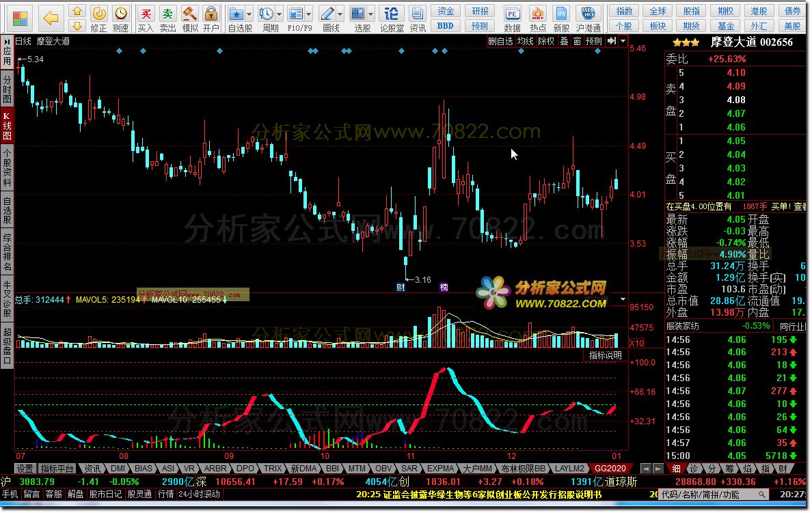Click the 资金 button

pos(446,12)
